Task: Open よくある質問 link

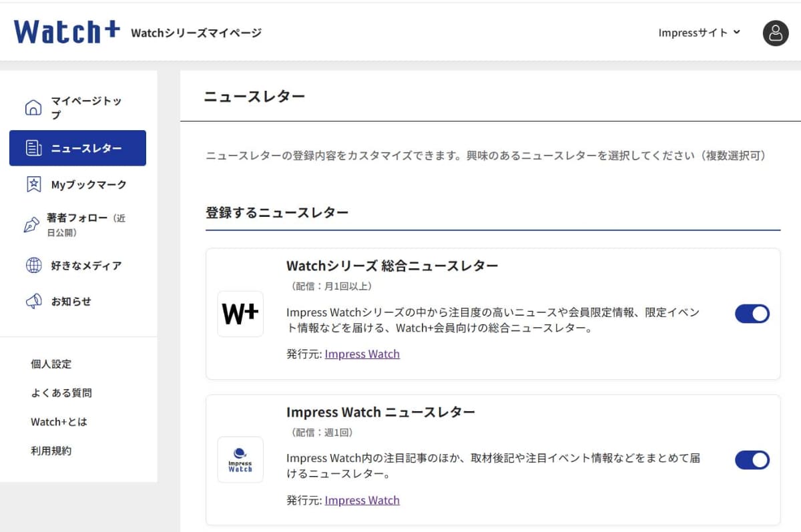Action: (x=61, y=393)
